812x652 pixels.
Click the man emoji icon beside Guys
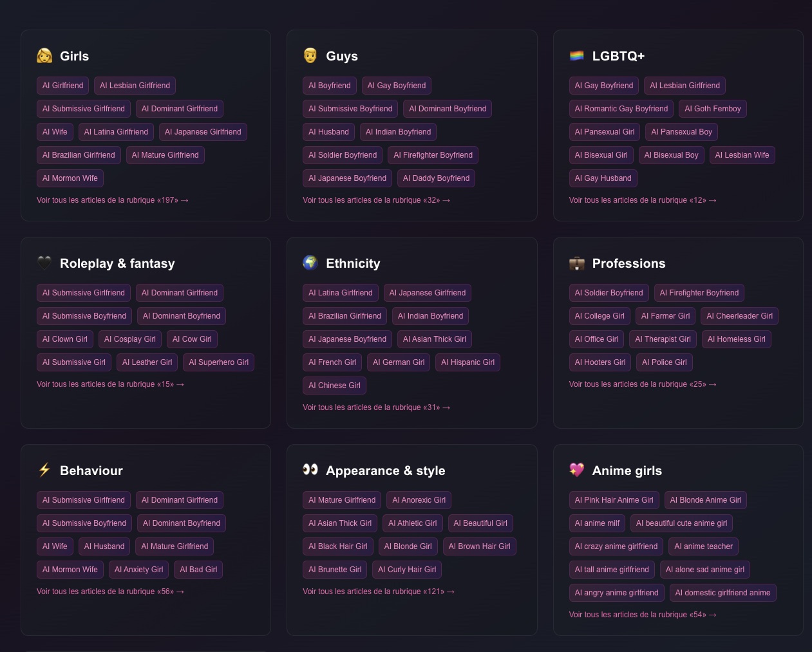(310, 56)
